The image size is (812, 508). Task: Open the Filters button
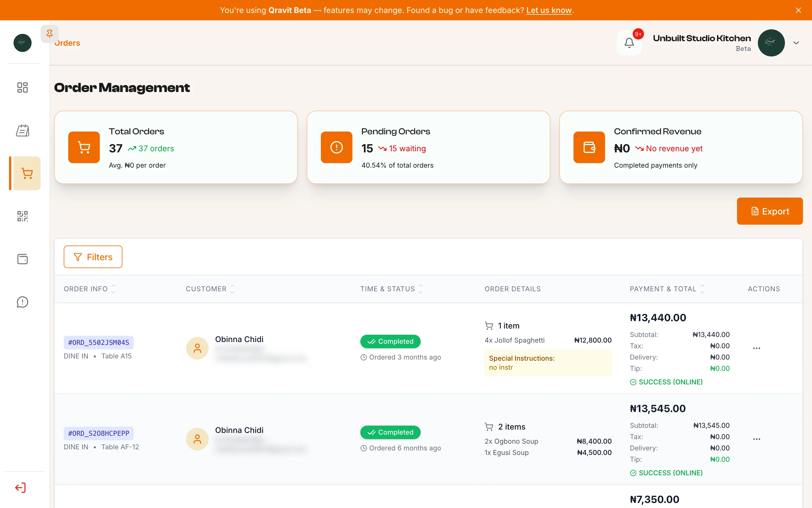[x=93, y=257]
